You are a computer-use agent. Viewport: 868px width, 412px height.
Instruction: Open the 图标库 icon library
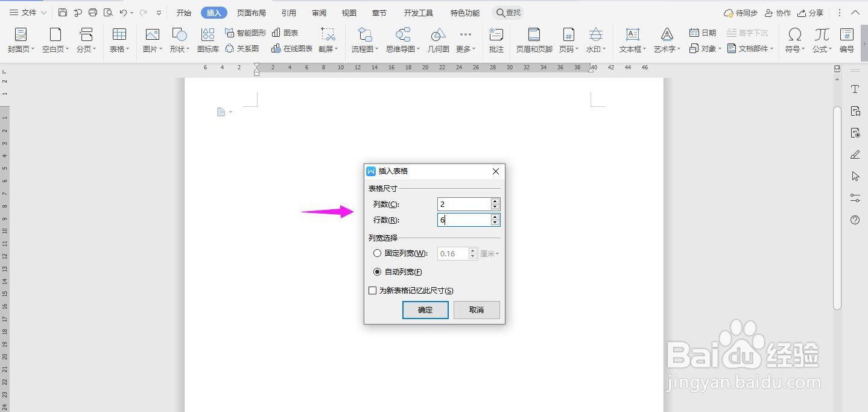[208, 40]
